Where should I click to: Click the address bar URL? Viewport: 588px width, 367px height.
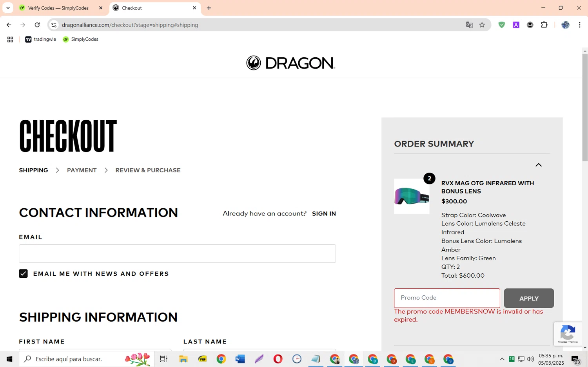click(x=130, y=25)
